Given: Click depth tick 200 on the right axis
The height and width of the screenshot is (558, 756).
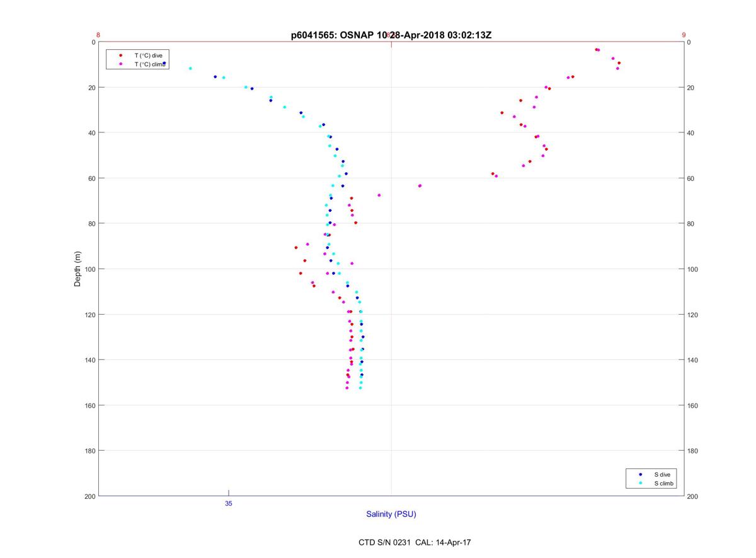Looking at the screenshot, I should pos(692,496).
